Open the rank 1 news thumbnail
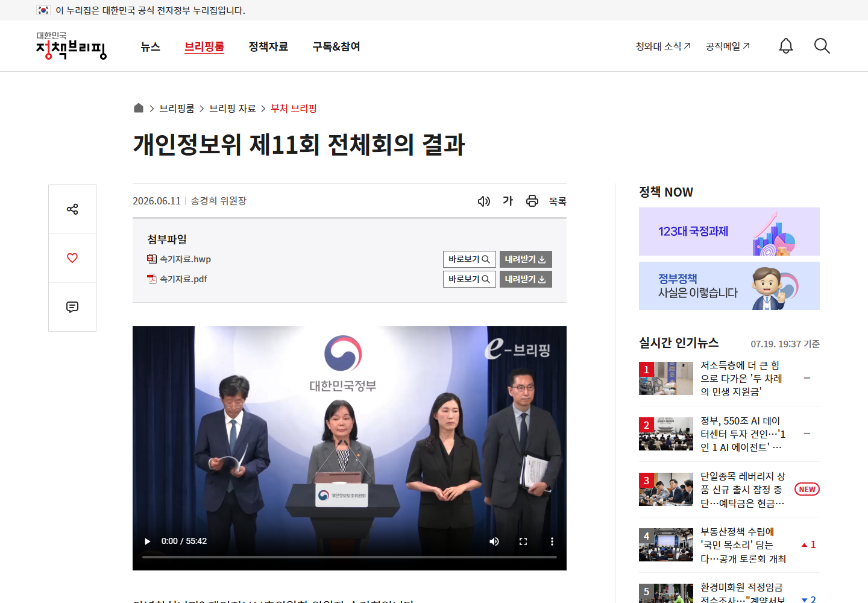The image size is (868, 603). tap(666, 378)
